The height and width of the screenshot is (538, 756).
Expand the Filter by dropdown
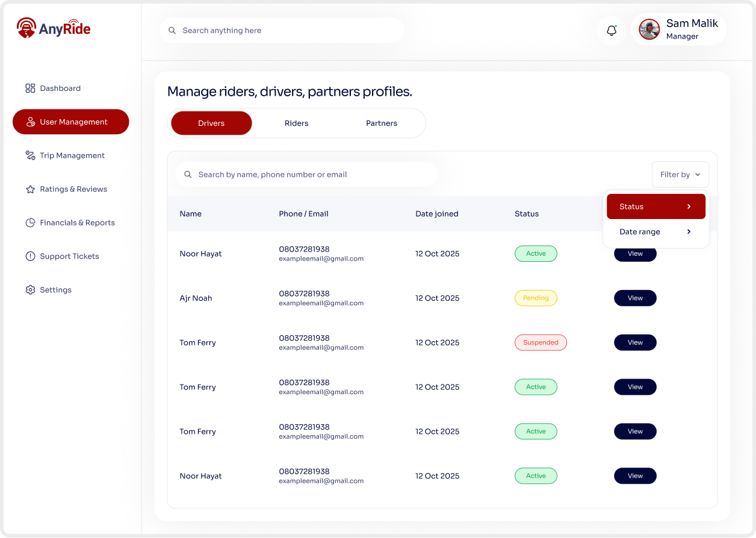pos(680,175)
